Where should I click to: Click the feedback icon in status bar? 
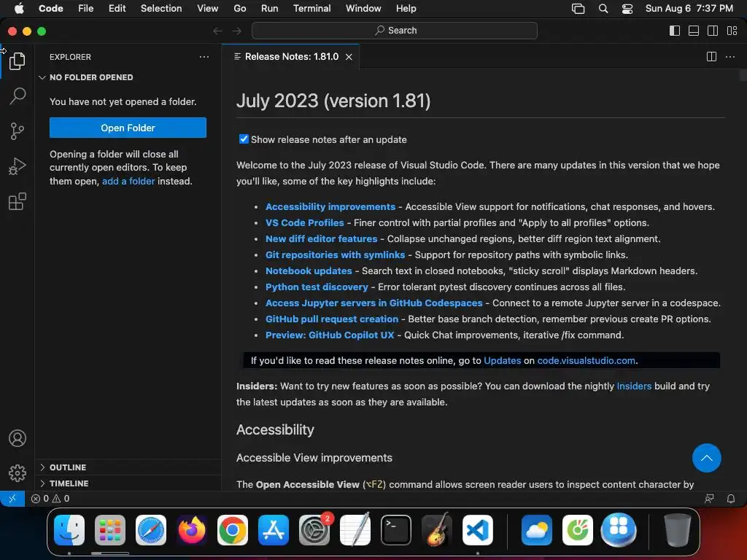tap(709, 499)
